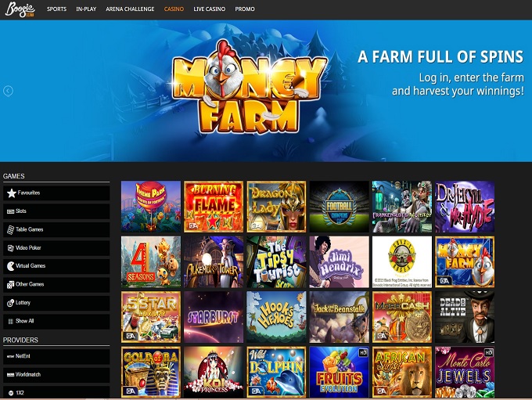
Task: Click the Money Farm promo banner
Action: (266, 91)
